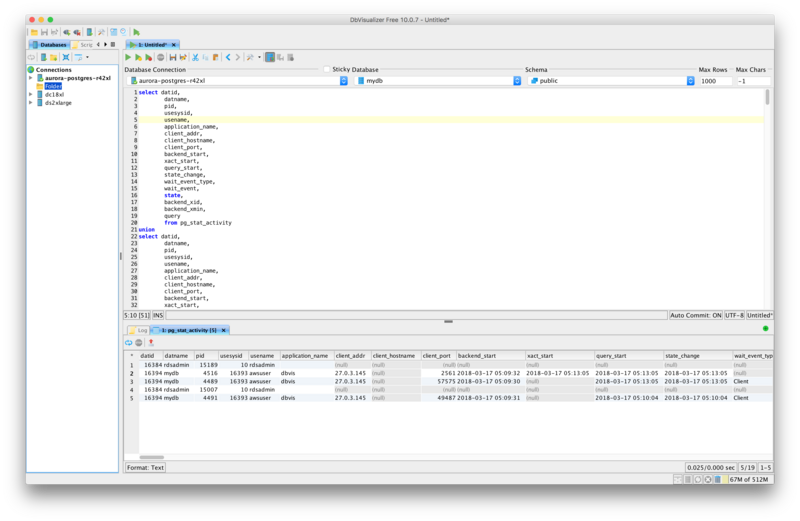Click the create database connection icon in main toolbar
Image resolution: width=800 pixels, height=521 pixels.
click(89, 32)
